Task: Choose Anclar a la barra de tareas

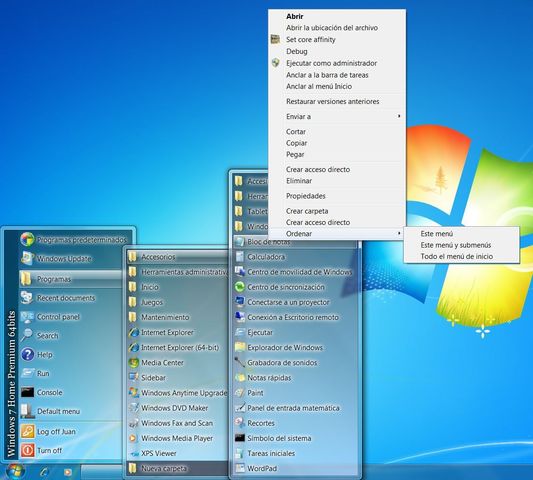Action: 337,75
